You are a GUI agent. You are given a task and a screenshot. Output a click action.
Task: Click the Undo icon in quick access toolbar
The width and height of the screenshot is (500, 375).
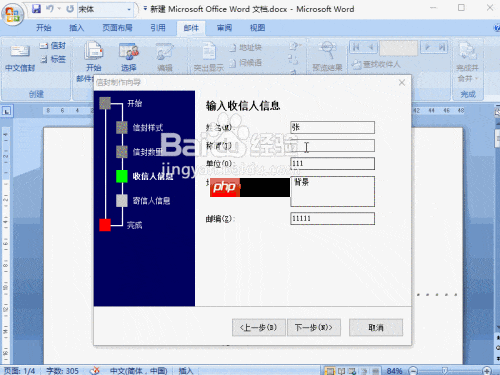pos(50,9)
